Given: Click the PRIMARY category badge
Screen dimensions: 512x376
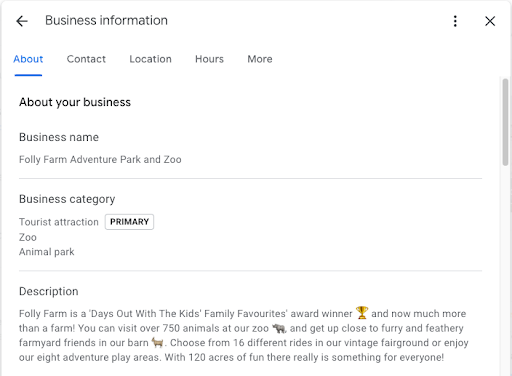Looking at the screenshot, I should pyautogui.click(x=129, y=222).
